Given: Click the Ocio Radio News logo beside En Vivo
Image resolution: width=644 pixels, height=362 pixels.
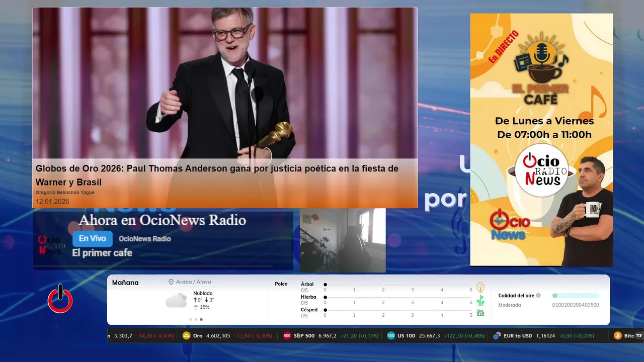Looking at the screenshot, I should (x=50, y=244).
